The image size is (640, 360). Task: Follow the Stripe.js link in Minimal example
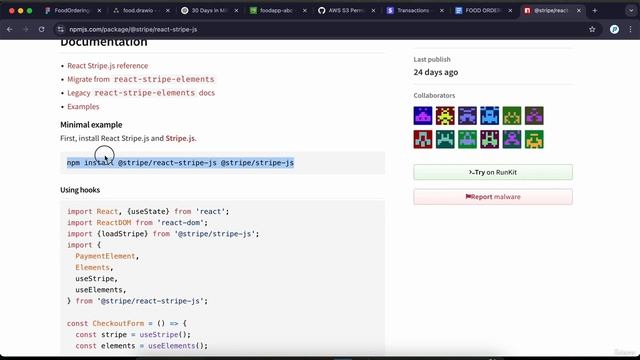tap(180, 138)
